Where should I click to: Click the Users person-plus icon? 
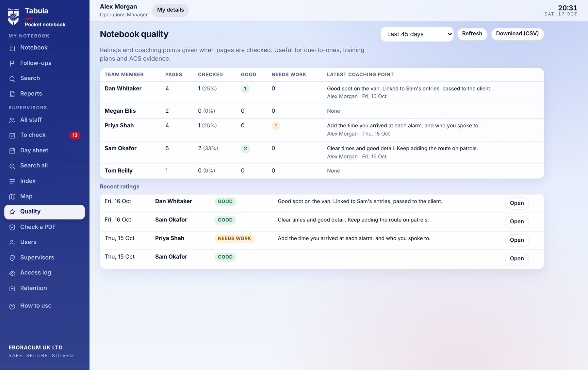tap(12, 243)
